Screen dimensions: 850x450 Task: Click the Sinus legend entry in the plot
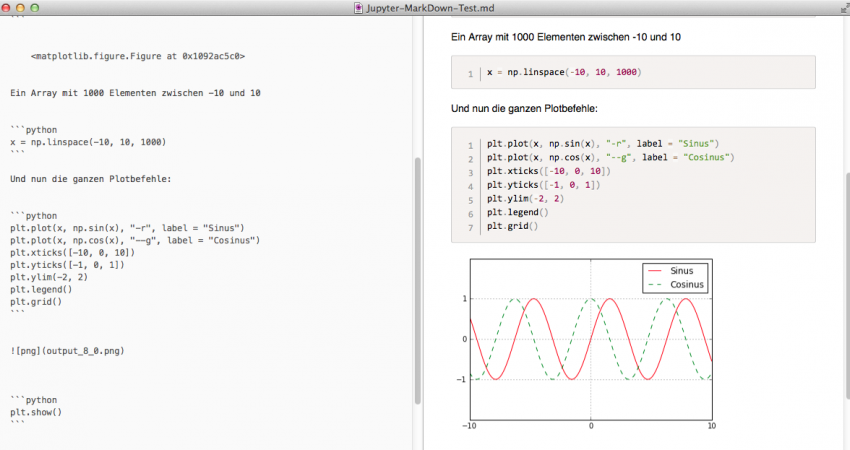pos(671,271)
